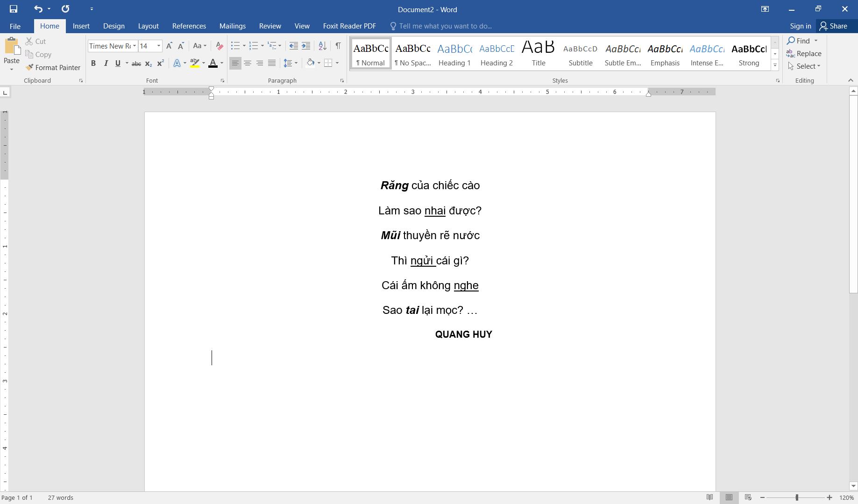Zoom in with the plus button

point(830,497)
